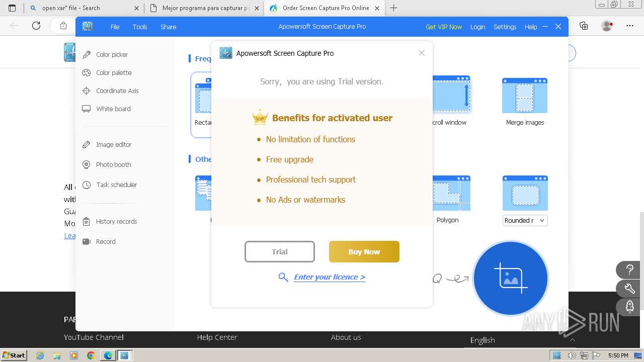Click the taskbar clock showing 5:50 PM
The image size is (644, 362).
pyautogui.click(x=618, y=355)
